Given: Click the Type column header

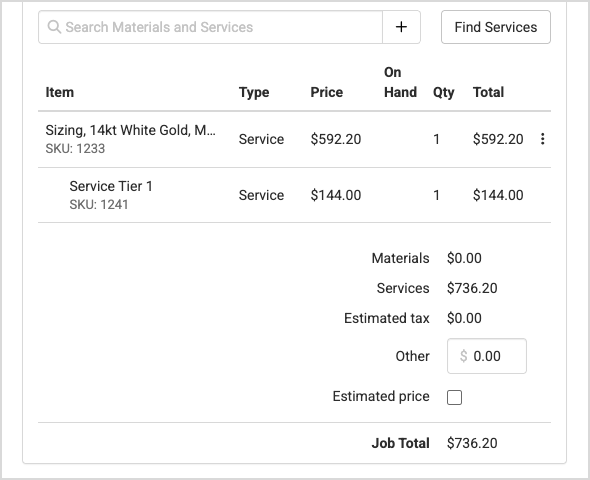Looking at the screenshot, I should (254, 92).
